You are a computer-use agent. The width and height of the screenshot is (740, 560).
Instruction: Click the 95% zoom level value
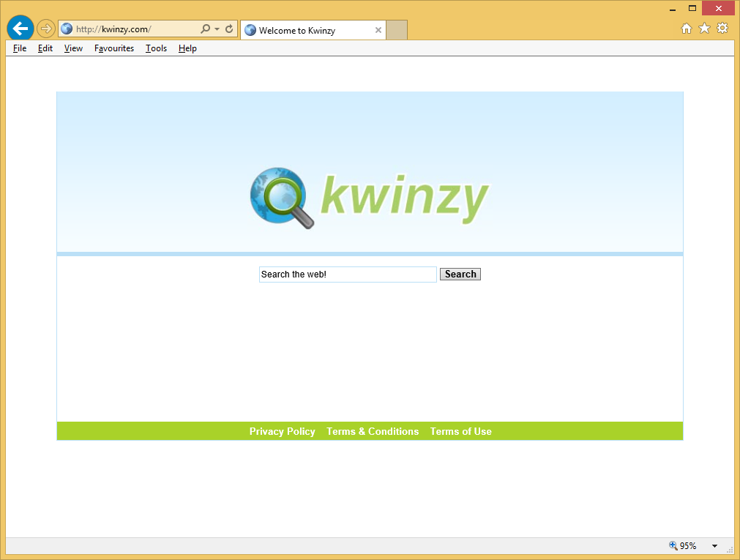click(688, 546)
